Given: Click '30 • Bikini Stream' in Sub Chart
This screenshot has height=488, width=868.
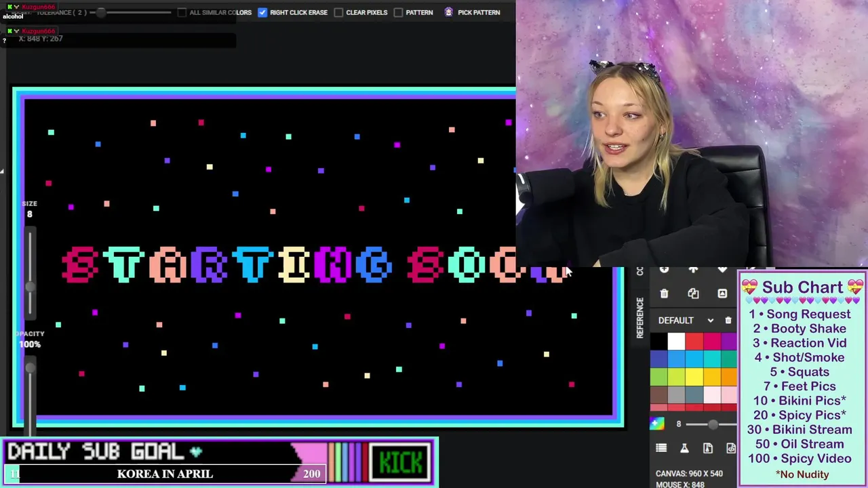Looking at the screenshot, I should click(800, 429).
